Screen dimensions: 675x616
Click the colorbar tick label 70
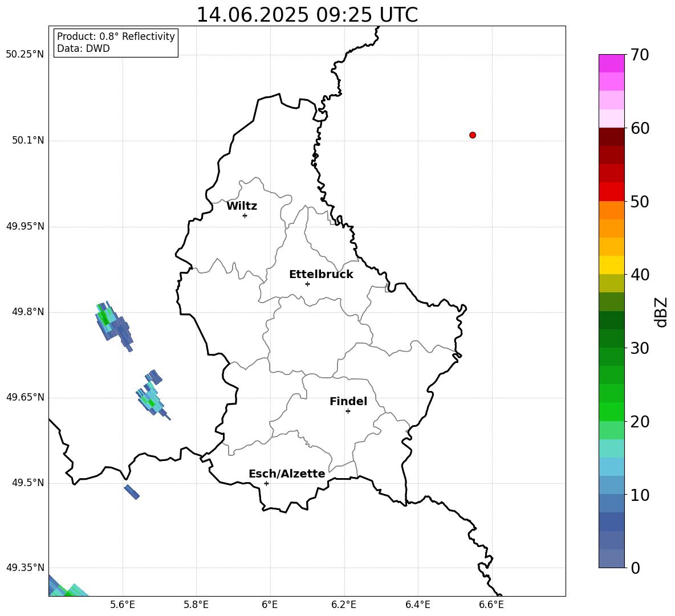pyautogui.click(x=640, y=55)
